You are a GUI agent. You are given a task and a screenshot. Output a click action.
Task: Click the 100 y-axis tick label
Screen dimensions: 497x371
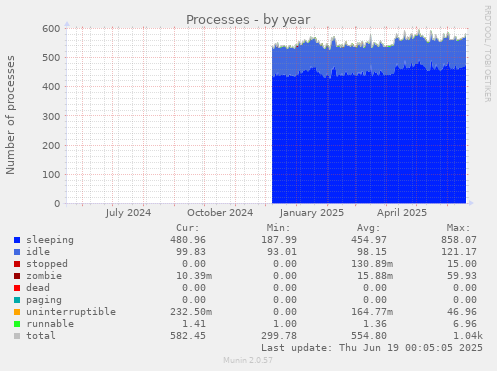click(x=51, y=175)
